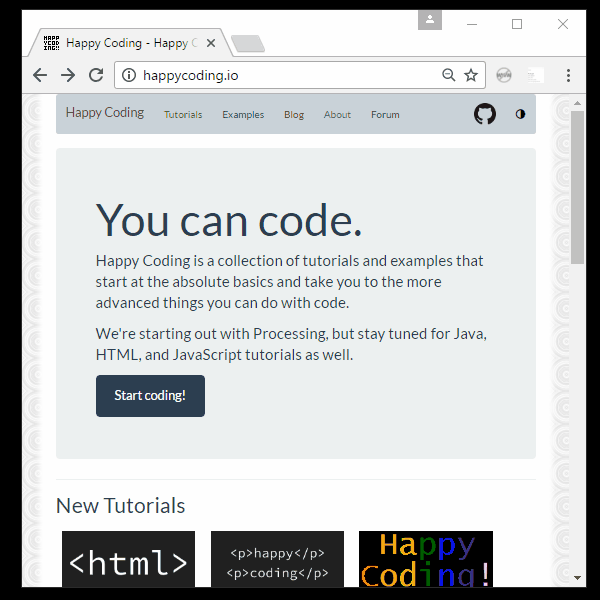The height and width of the screenshot is (600, 600).
Task: Maximize the browser window
Action: click(x=517, y=24)
